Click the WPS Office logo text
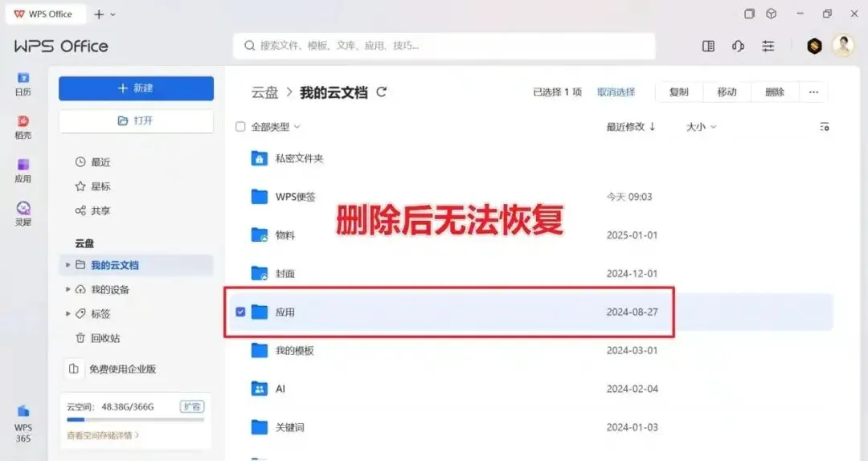This screenshot has width=868, height=461. tap(61, 46)
